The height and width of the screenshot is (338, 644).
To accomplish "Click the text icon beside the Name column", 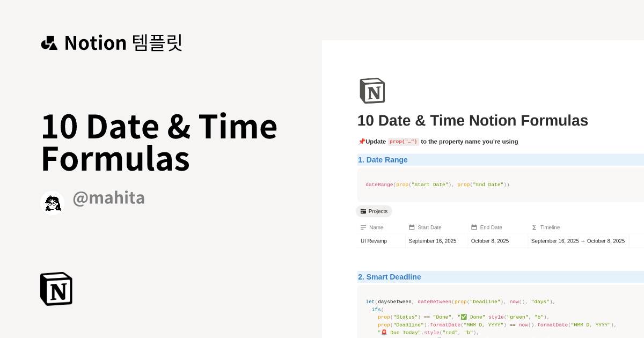I will [x=362, y=227].
